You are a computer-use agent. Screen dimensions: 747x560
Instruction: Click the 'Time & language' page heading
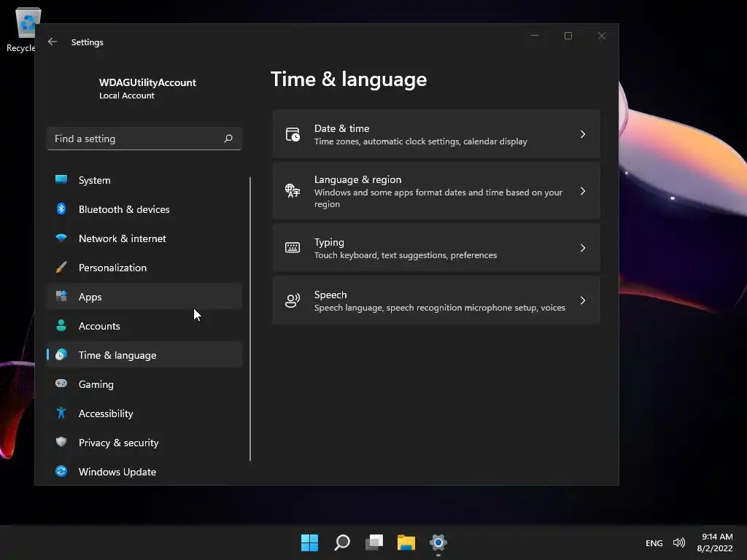point(349,79)
